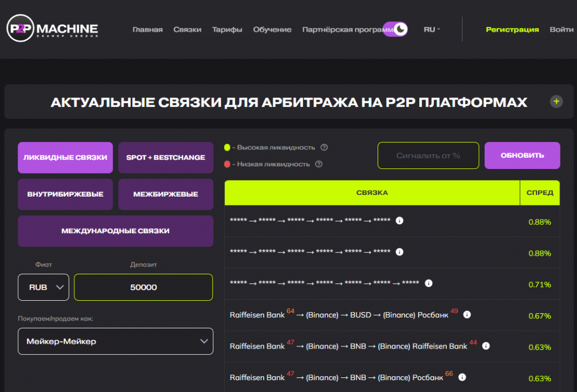Click the Войти link
This screenshot has height=392, width=577.
point(562,29)
